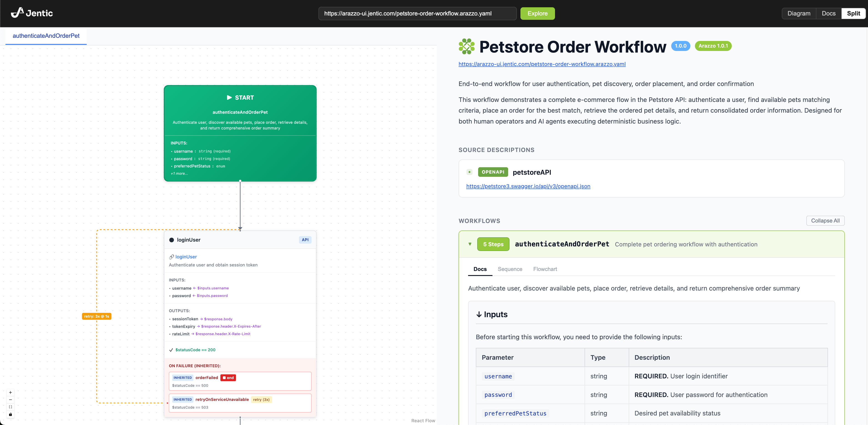Click the flower icon beside Petstore Order Workflow
The height and width of the screenshot is (425, 868).
coord(466,46)
